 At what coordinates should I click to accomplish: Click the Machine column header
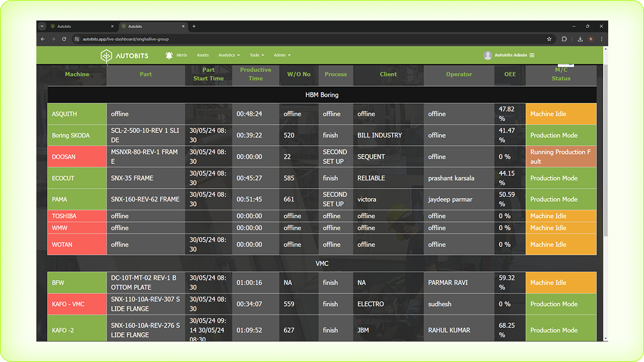77,74
